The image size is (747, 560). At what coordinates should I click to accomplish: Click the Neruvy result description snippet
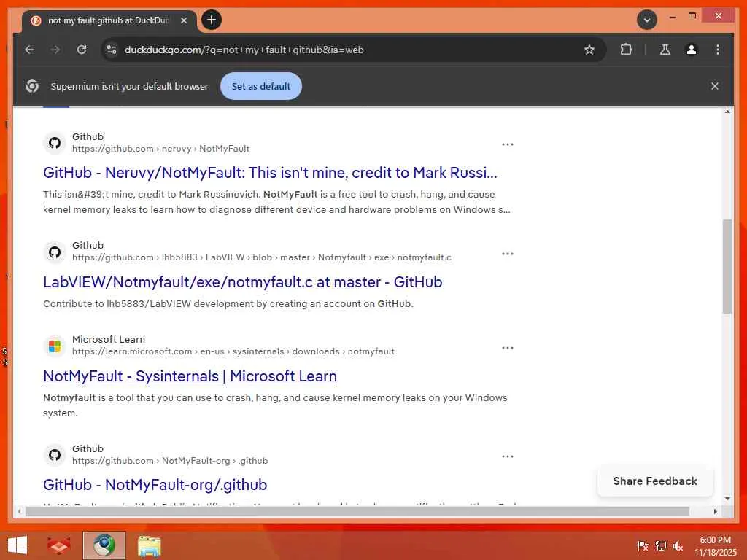[276, 202]
